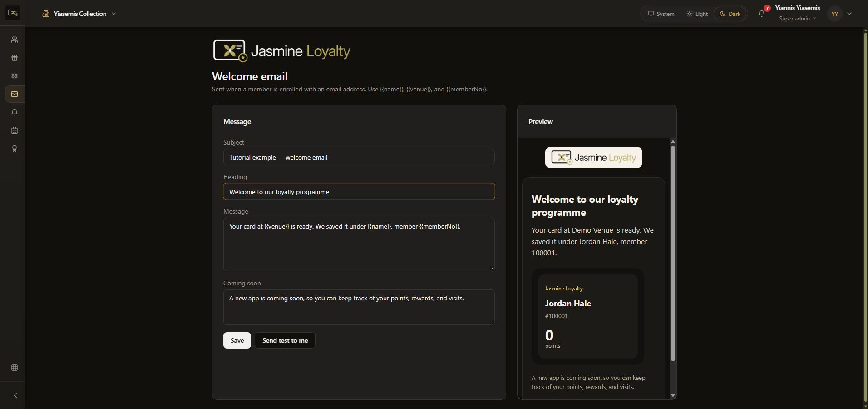The image size is (868, 409).
Task: Click the '#100001' member number text
Action: point(556,316)
